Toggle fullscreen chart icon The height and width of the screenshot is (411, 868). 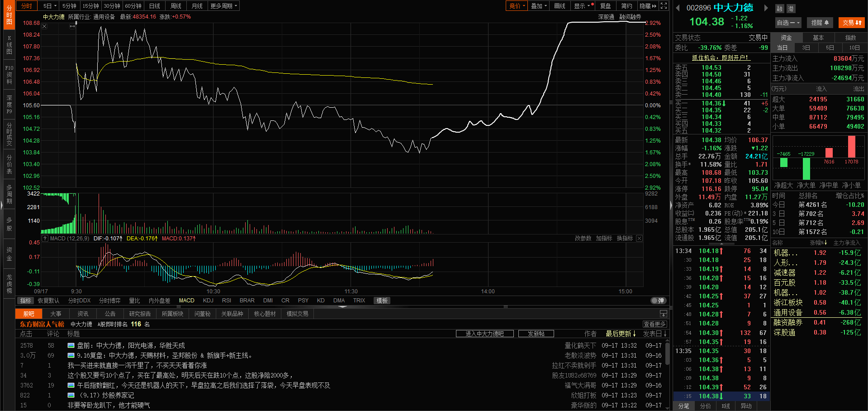(664, 6)
